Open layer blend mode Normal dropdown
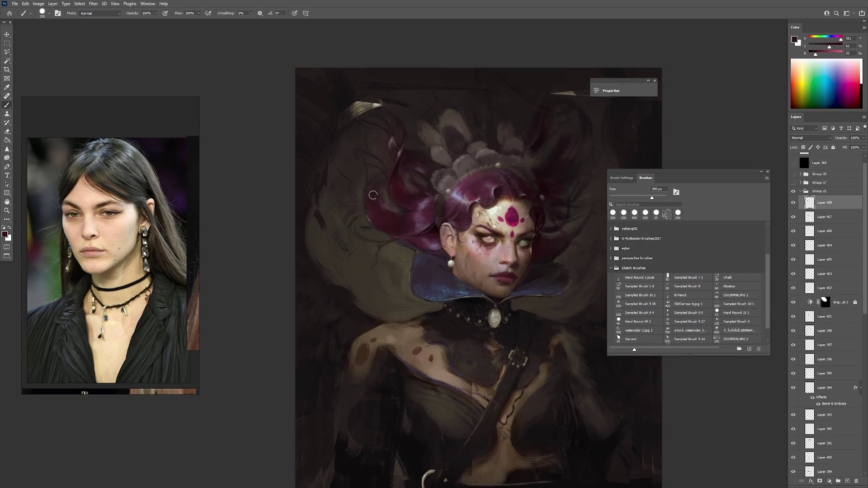Image resolution: width=868 pixels, height=488 pixels. (x=811, y=138)
